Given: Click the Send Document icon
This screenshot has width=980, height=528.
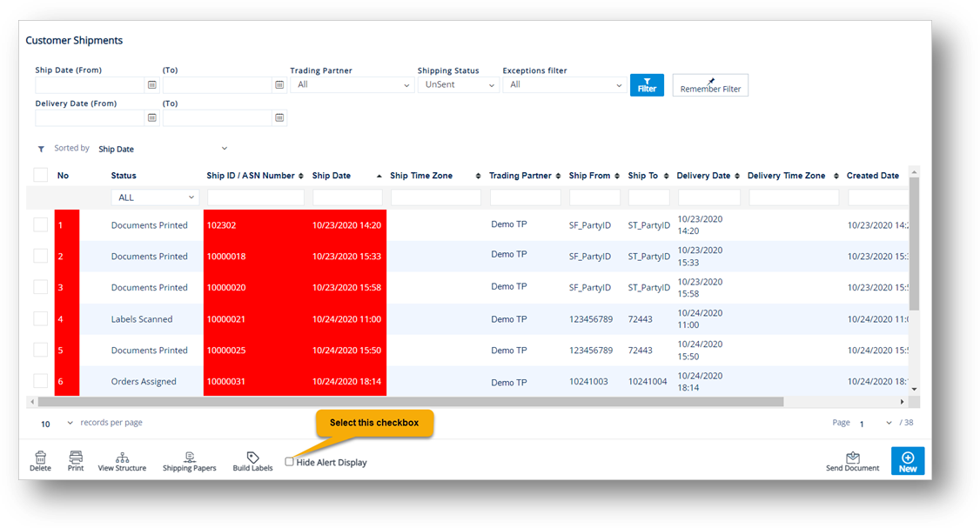Looking at the screenshot, I should pyautogui.click(x=852, y=460).
